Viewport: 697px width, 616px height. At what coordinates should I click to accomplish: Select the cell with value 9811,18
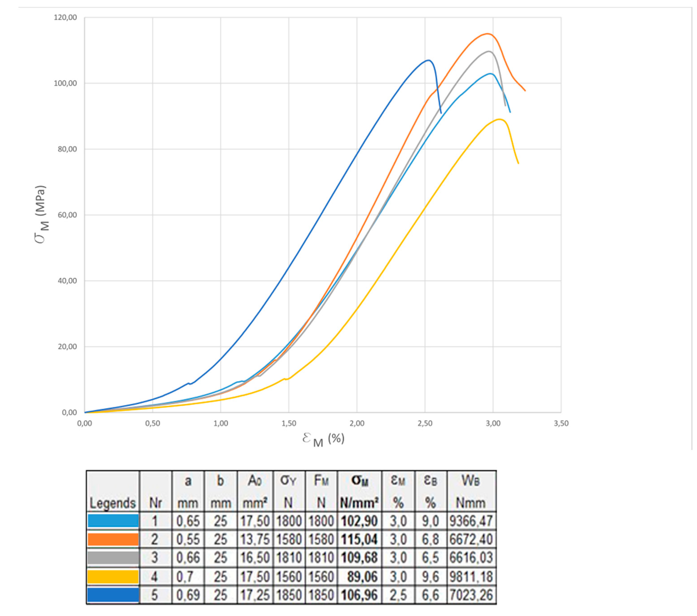tap(471, 577)
